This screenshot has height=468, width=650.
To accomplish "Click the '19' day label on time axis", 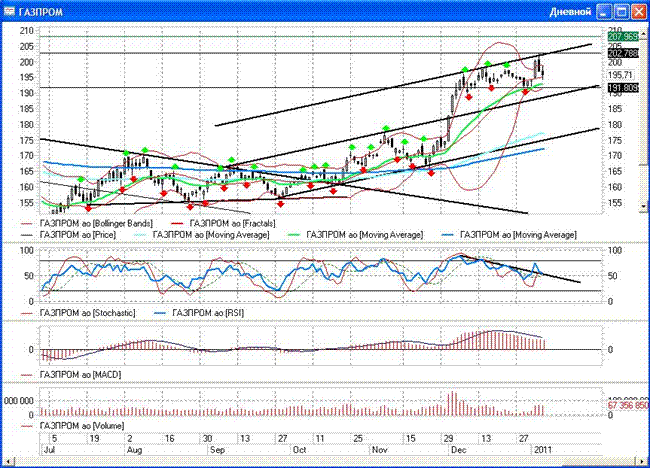I will tap(95, 439).
